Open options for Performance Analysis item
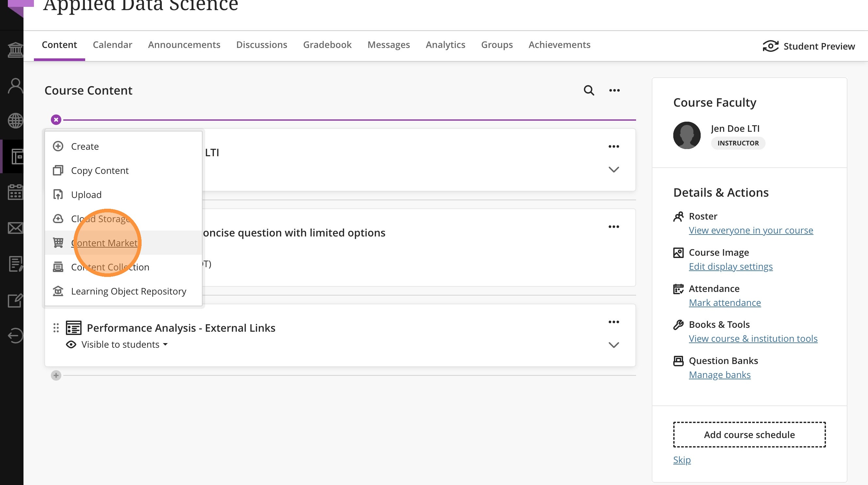The image size is (868, 485). click(x=614, y=322)
